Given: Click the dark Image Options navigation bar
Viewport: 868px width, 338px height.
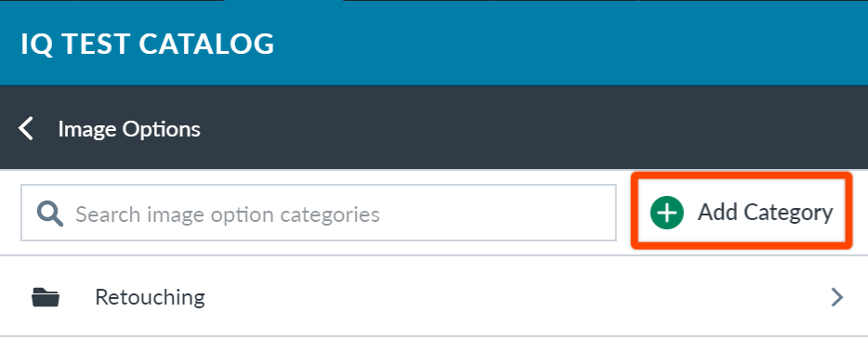Looking at the screenshot, I should point(434,127).
